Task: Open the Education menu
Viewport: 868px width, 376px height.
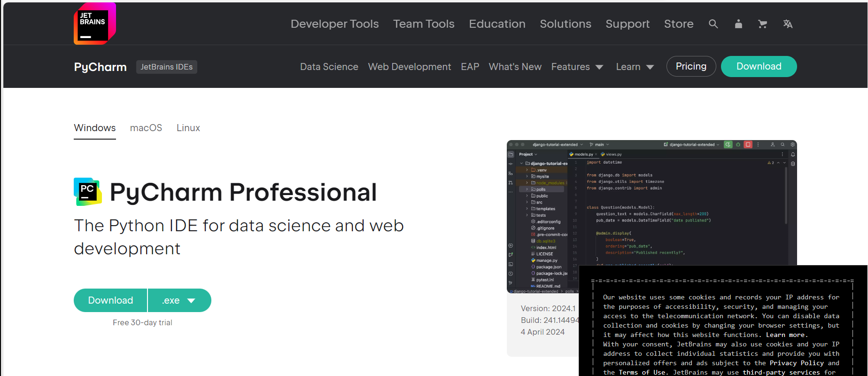Action: click(497, 24)
